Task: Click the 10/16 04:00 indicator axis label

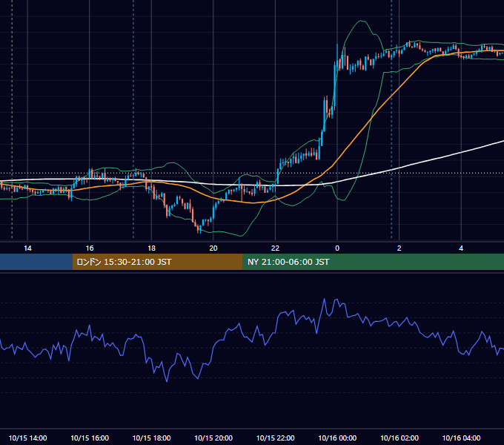Action: (x=461, y=438)
